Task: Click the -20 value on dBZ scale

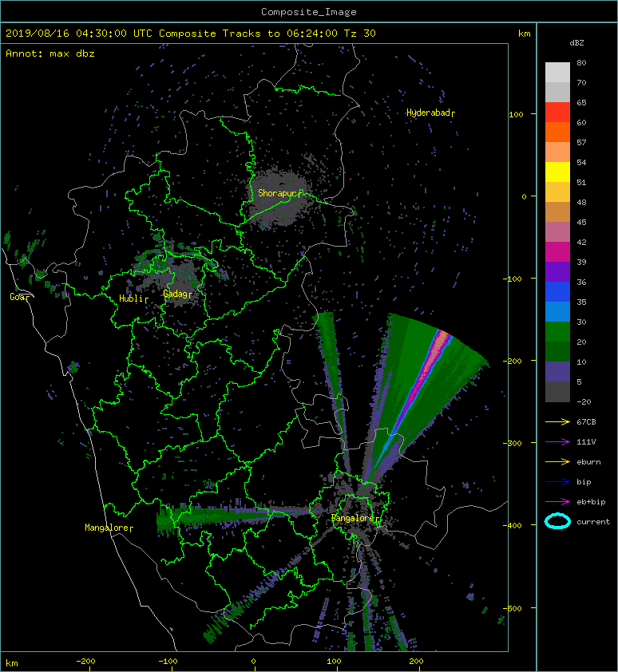Action: 584,402
